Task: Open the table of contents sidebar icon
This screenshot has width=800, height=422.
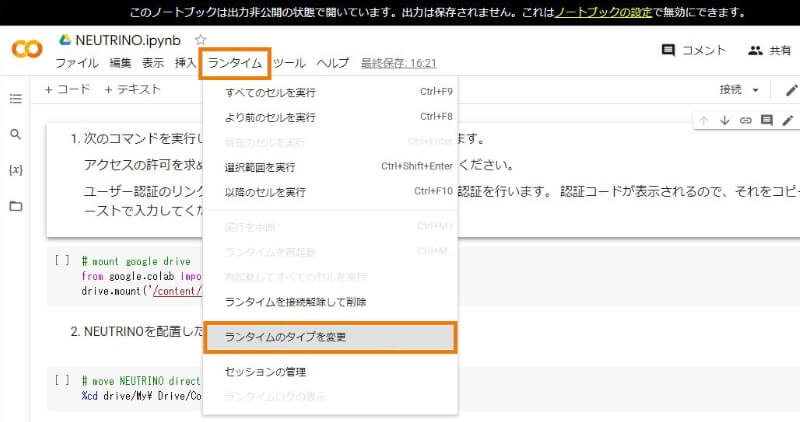Action: [16, 98]
